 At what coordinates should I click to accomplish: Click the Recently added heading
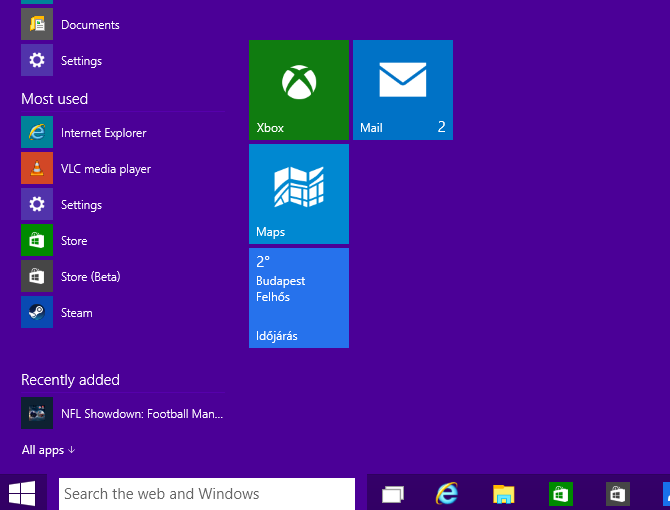point(71,380)
